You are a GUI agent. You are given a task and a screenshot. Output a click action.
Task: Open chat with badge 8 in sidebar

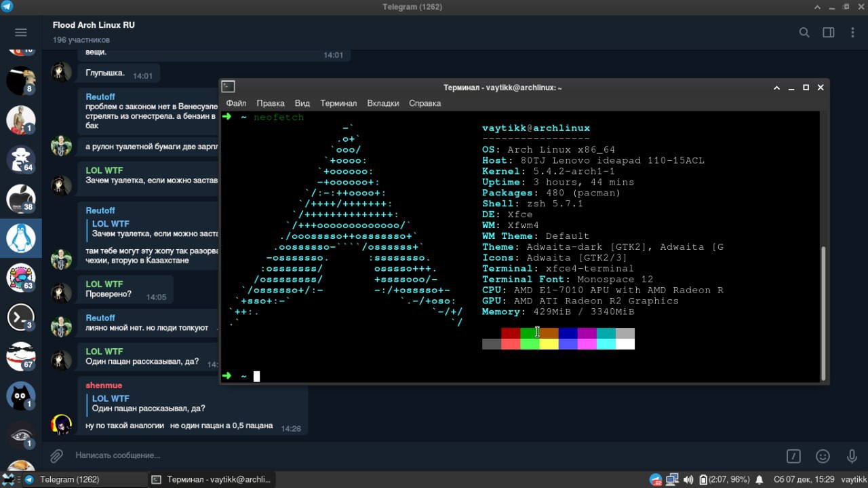point(20,81)
